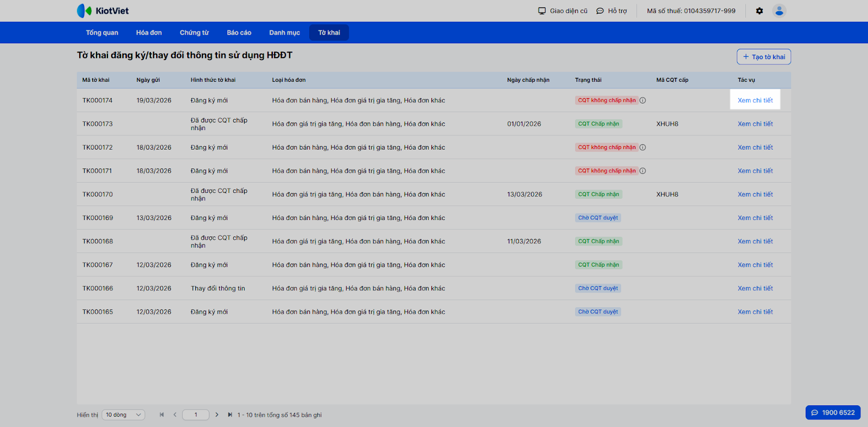Go to the next page arrow
868x427 pixels.
tap(217, 415)
